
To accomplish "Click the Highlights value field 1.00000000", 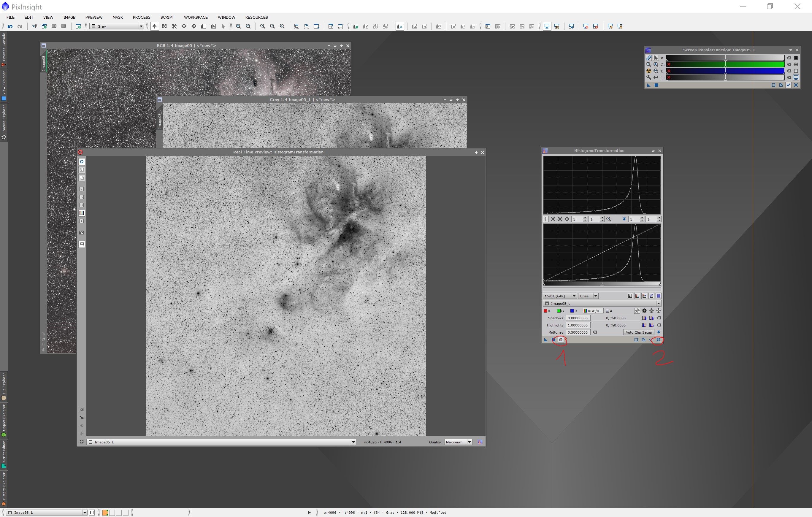I will pyautogui.click(x=578, y=325).
